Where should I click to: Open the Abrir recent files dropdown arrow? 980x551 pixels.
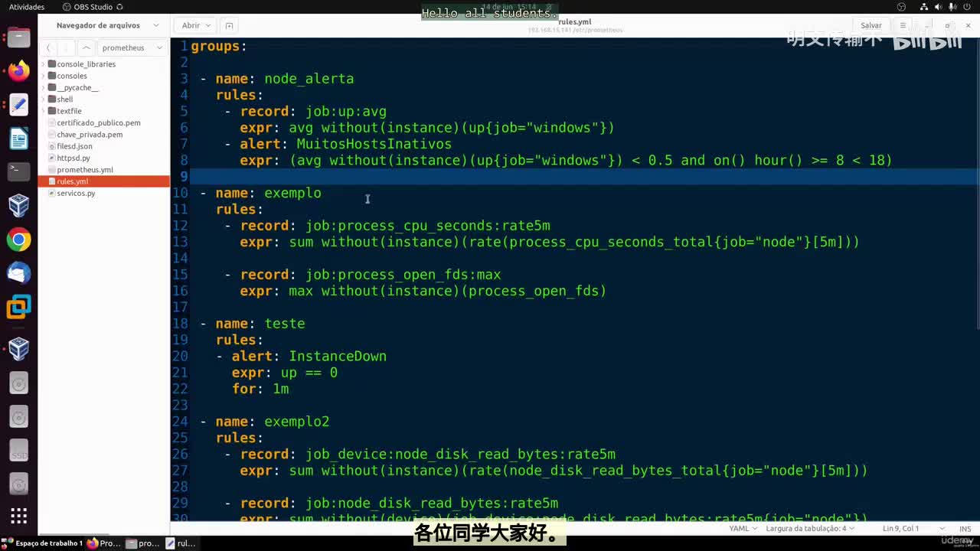click(208, 25)
